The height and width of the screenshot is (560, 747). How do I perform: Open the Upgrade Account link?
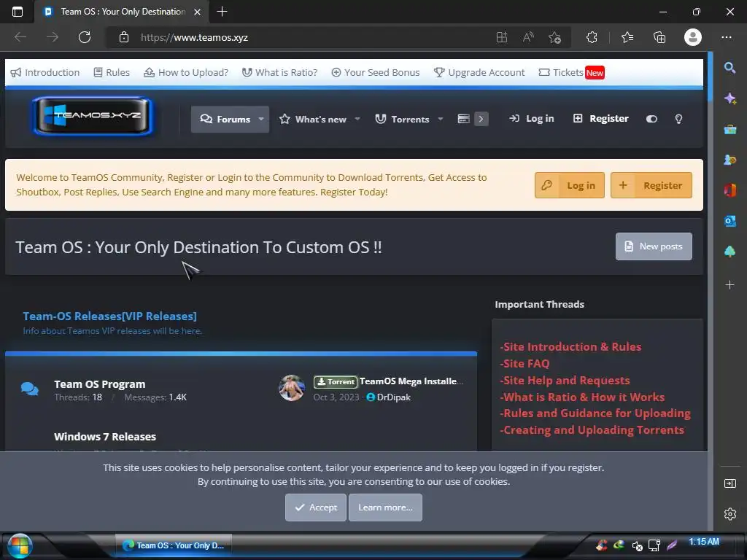pyautogui.click(x=479, y=72)
